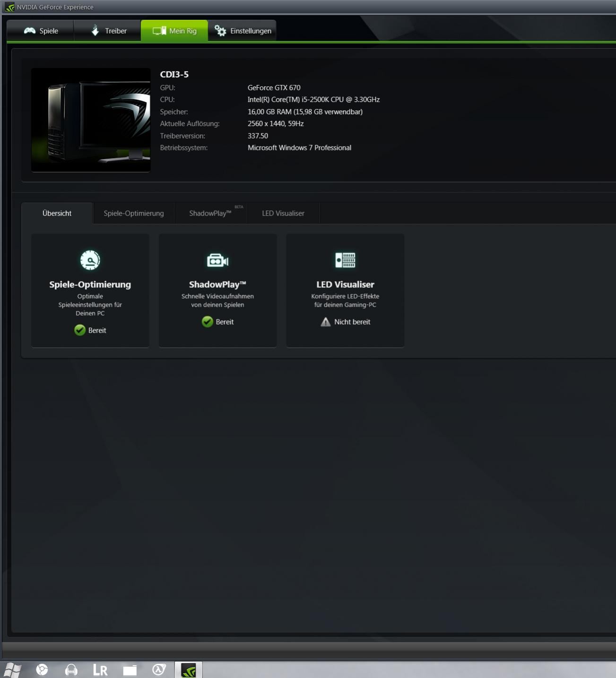
Task: Open the LED Visualiser sub-tab
Action: (x=283, y=213)
